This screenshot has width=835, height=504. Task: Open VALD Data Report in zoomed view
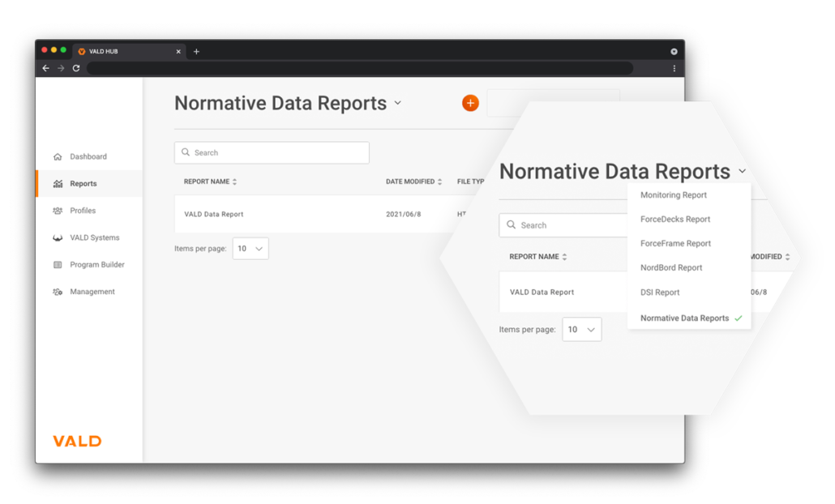pyautogui.click(x=542, y=293)
